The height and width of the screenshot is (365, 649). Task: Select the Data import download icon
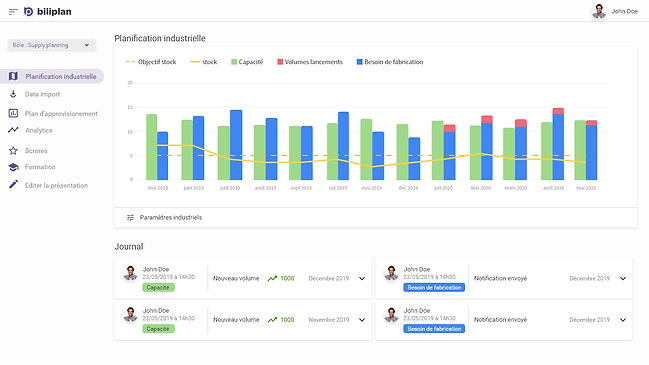point(13,94)
